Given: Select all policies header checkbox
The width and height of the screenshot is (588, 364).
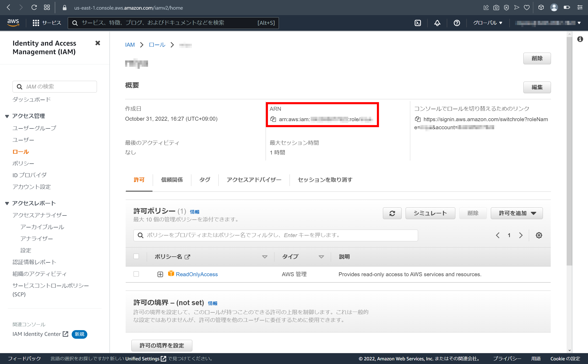Looking at the screenshot, I should [136, 256].
